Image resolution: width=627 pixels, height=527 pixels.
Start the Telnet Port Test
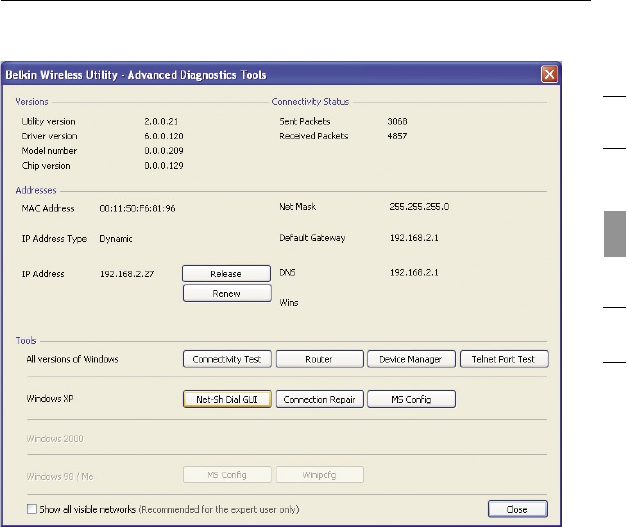point(504,359)
